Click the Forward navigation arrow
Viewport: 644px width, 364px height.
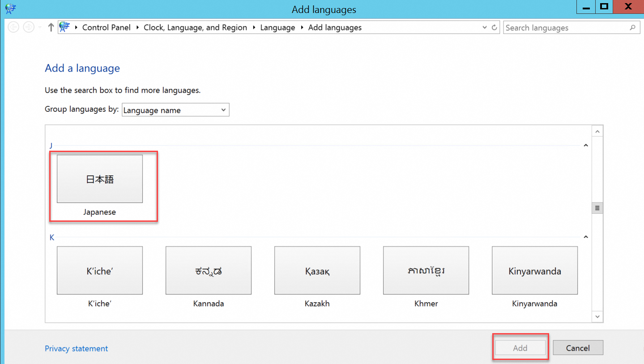point(29,27)
